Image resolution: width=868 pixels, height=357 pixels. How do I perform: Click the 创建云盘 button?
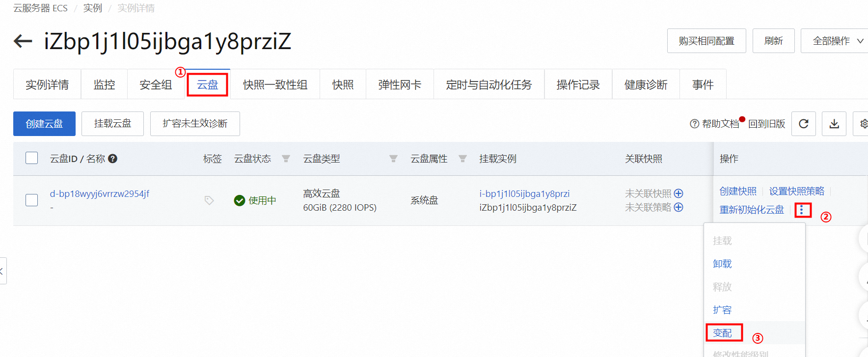pyautogui.click(x=44, y=124)
